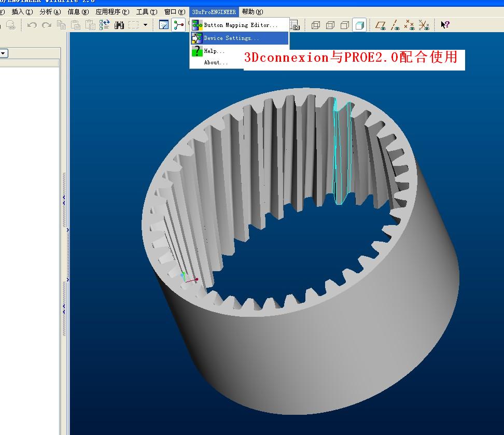This screenshot has height=435, width=504.
Task: Switch to Hidden Line display style
Action: click(330, 25)
